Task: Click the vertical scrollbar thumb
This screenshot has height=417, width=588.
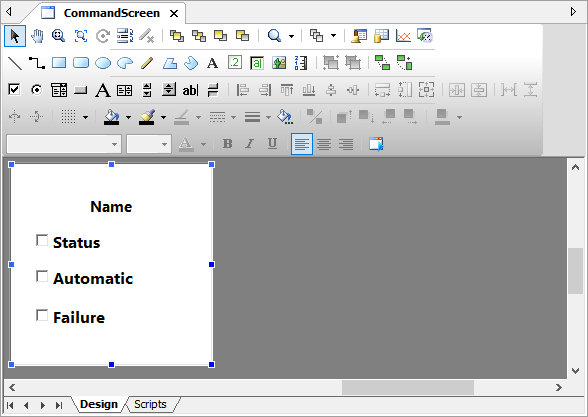Action: click(575, 271)
